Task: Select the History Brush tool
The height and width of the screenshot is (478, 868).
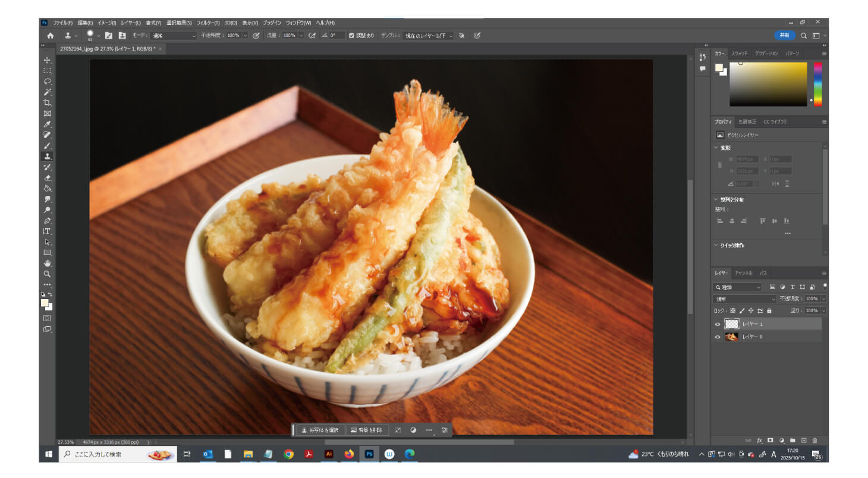Action: (47, 167)
